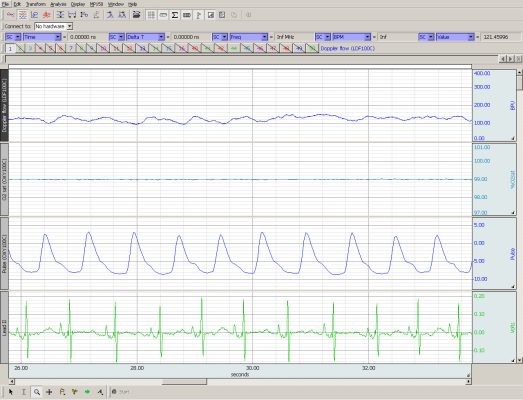
Task: Click the Lead II Volts vertical scale
Action: tap(494, 327)
